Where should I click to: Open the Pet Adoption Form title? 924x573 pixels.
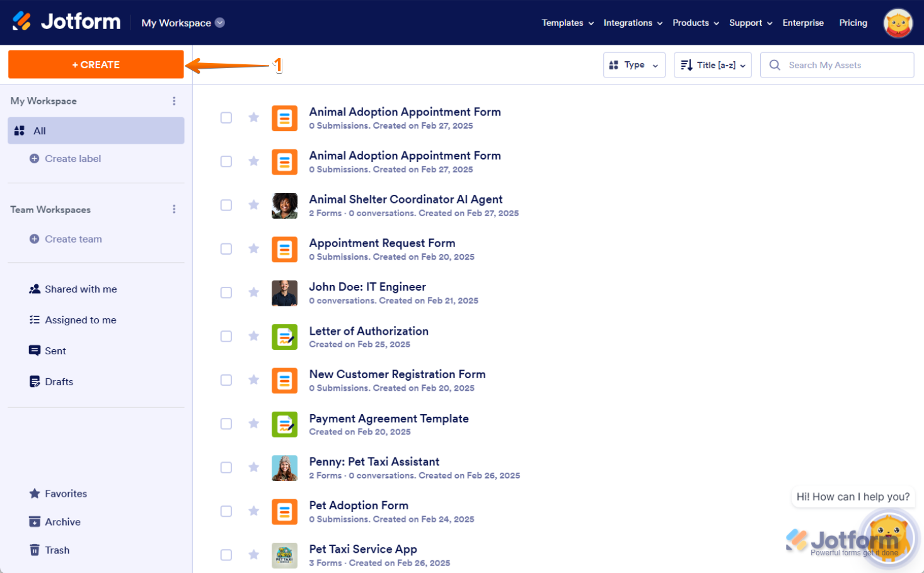point(359,506)
